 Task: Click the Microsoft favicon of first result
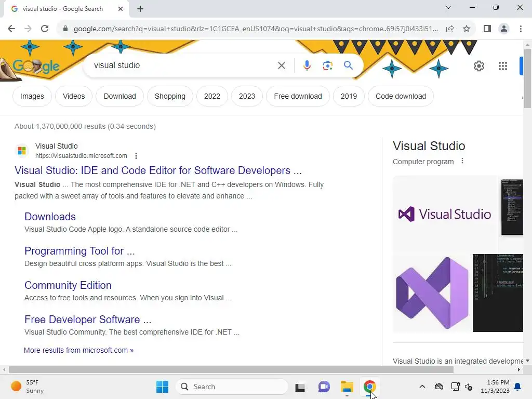tap(22, 150)
